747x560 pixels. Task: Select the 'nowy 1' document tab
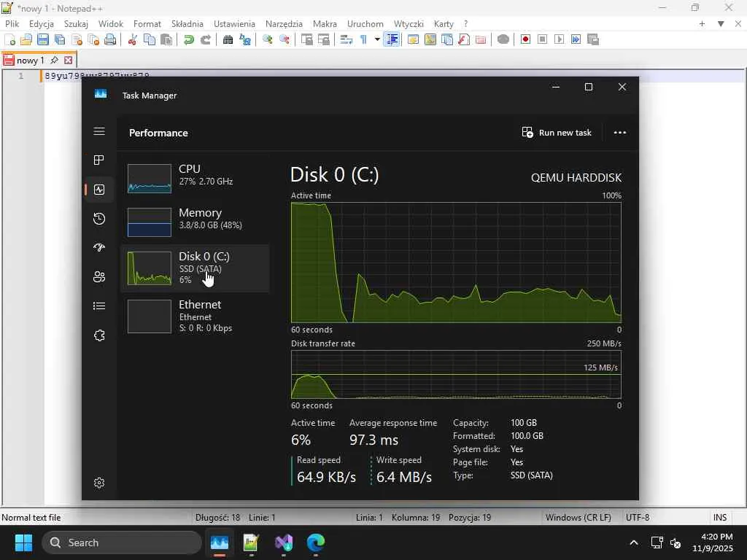(x=29, y=61)
